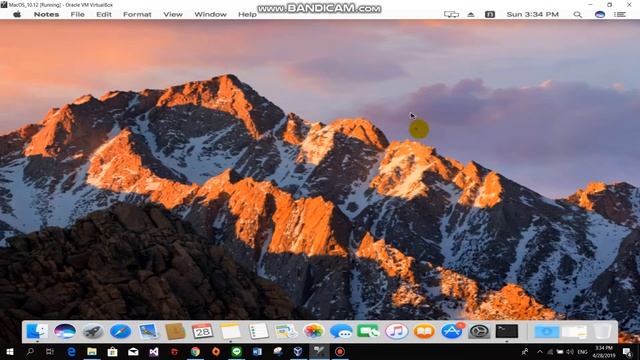Launch Siri from the Dock

(65, 331)
